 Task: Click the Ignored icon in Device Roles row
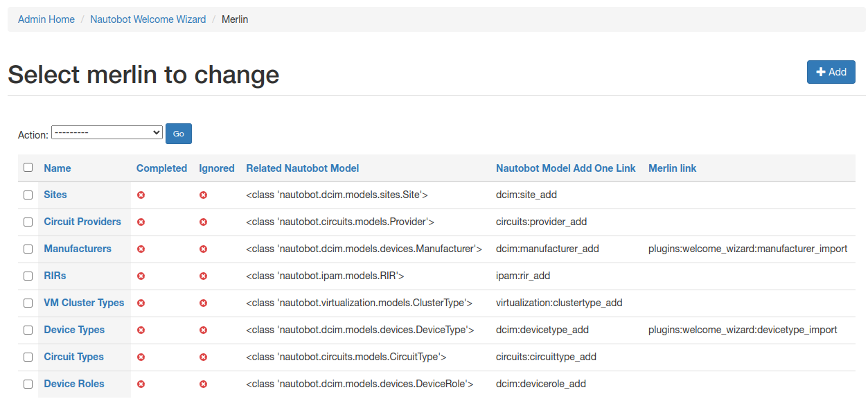[203, 384]
